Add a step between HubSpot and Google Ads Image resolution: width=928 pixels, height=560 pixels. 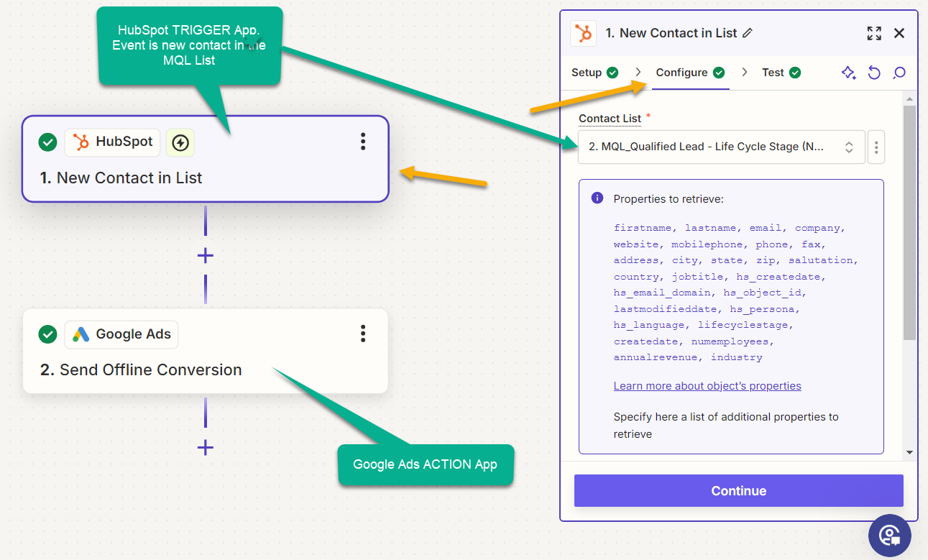206,256
